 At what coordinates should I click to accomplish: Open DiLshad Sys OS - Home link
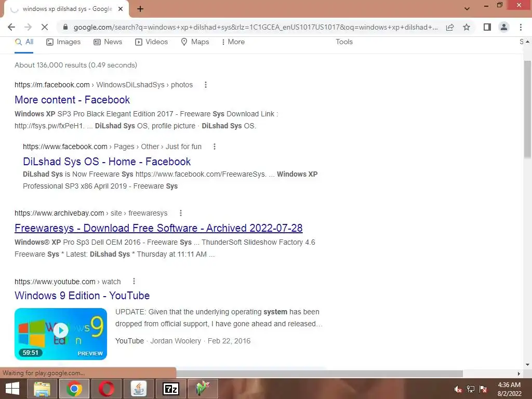click(107, 162)
